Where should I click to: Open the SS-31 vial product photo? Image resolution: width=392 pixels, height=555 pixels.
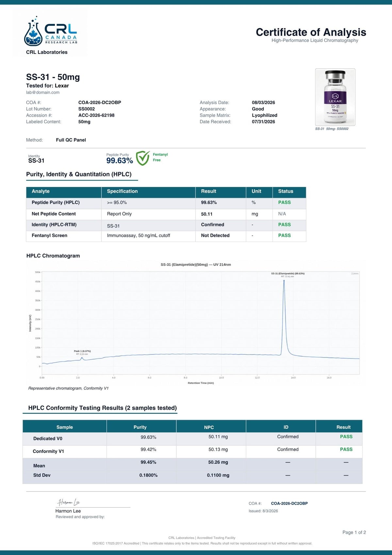[335, 97]
